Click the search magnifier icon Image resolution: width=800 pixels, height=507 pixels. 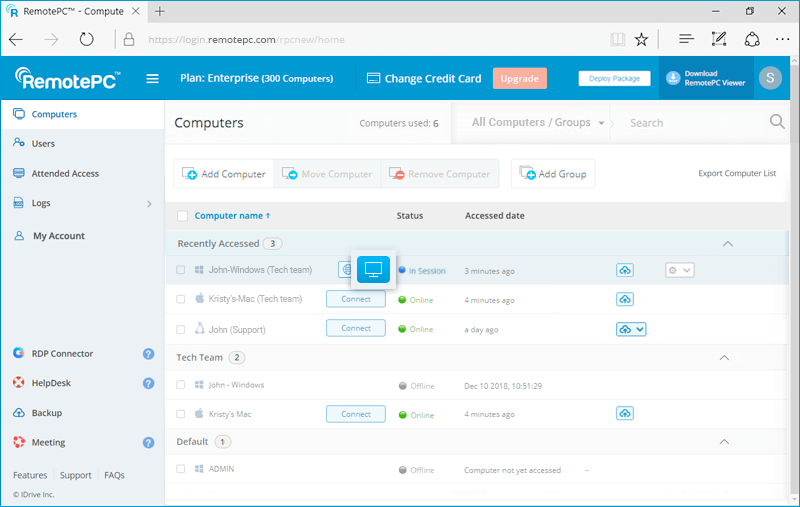coord(777,122)
